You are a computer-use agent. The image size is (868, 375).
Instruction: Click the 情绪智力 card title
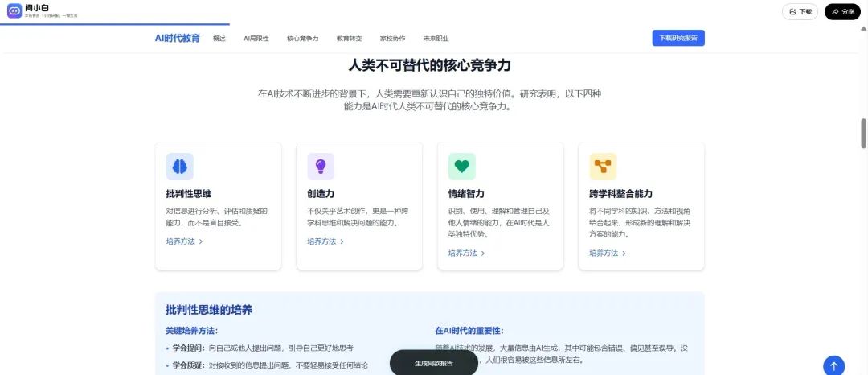(467, 194)
